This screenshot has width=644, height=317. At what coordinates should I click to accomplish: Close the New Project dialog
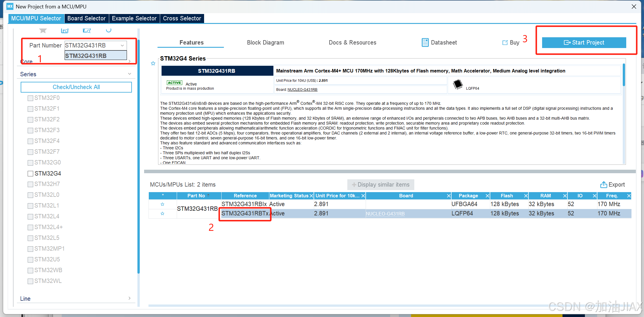[x=634, y=6]
